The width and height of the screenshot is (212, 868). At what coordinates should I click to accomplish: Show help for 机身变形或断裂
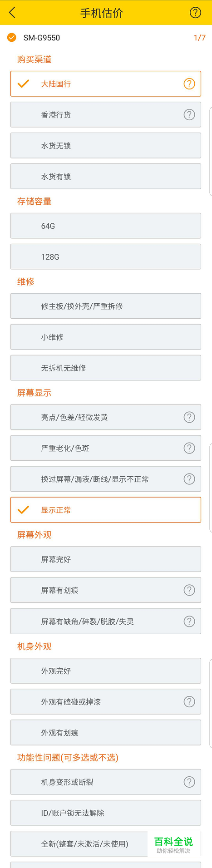(x=189, y=782)
